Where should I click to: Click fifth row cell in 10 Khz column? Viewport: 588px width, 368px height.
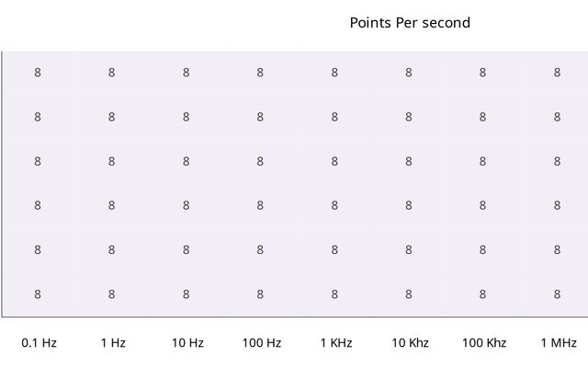point(409,249)
